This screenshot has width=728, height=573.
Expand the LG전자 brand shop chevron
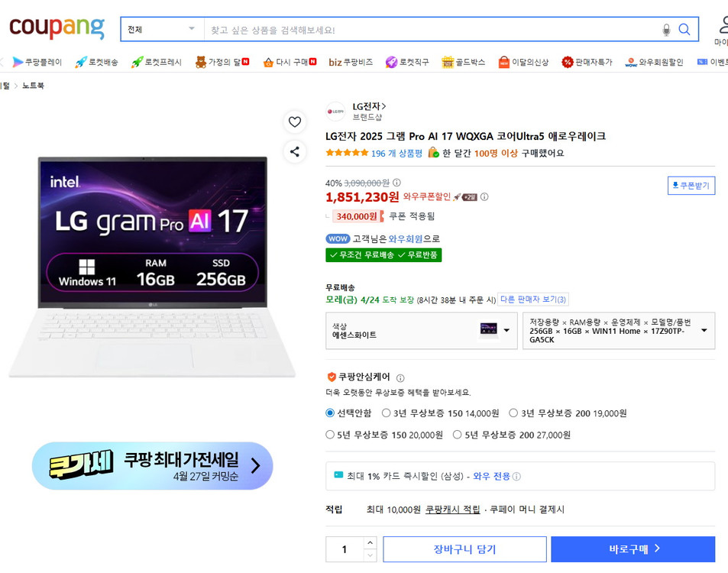[x=383, y=106]
